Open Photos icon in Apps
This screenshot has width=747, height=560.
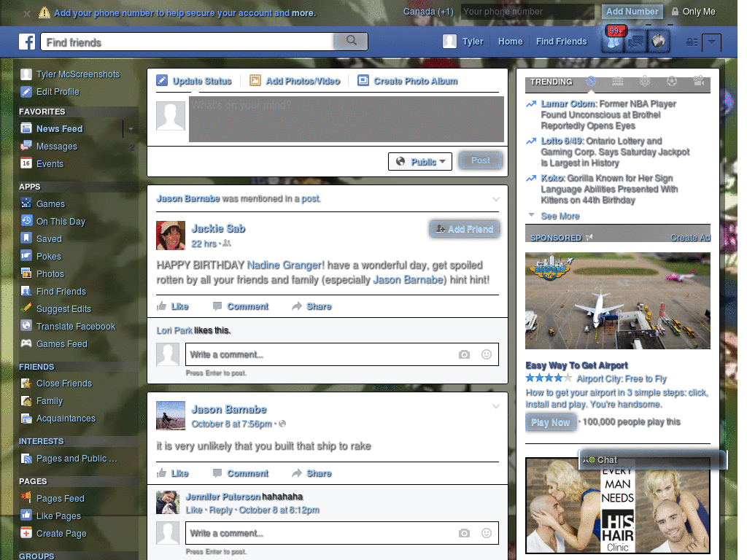(26, 273)
